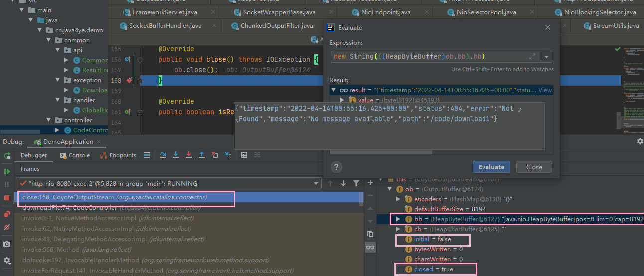Collapse the ob OutputBuffer variable
This screenshot has height=276, width=644.
390,189
